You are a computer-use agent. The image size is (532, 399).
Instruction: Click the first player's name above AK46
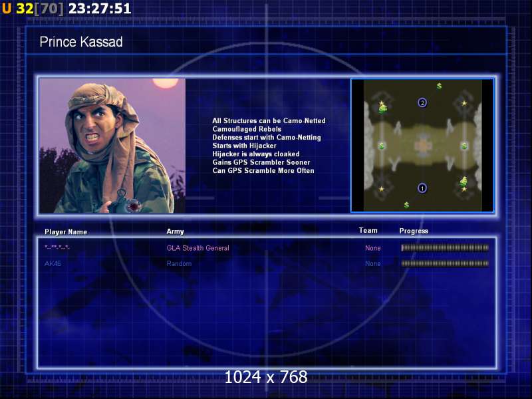coord(57,247)
